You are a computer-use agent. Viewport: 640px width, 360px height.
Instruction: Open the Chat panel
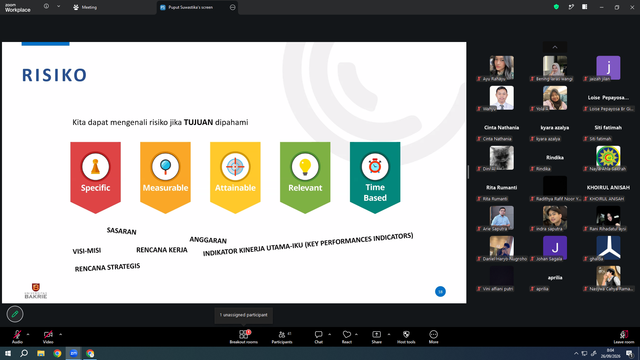click(x=318, y=337)
